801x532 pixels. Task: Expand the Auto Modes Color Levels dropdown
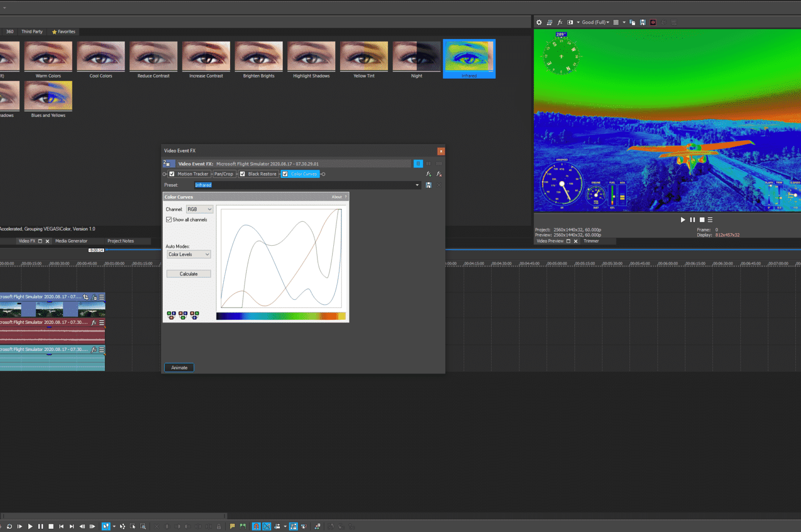tap(189, 255)
